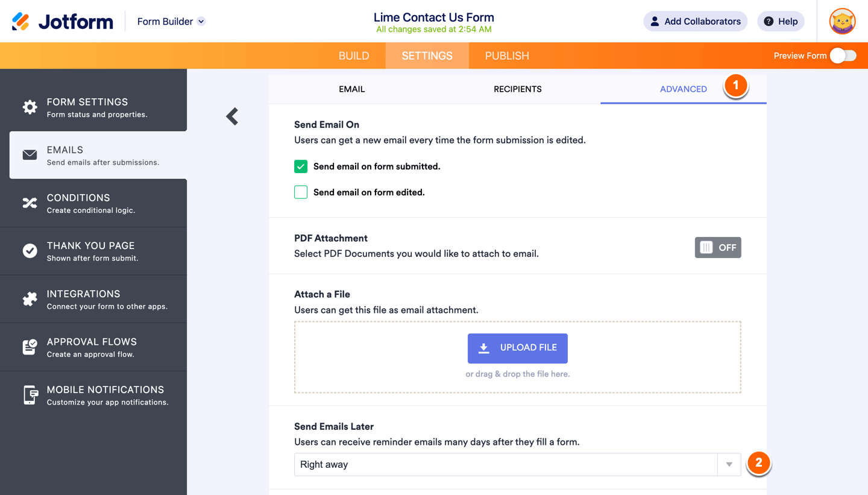Open Integrations puzzle piece icon

tap(30, 299)
